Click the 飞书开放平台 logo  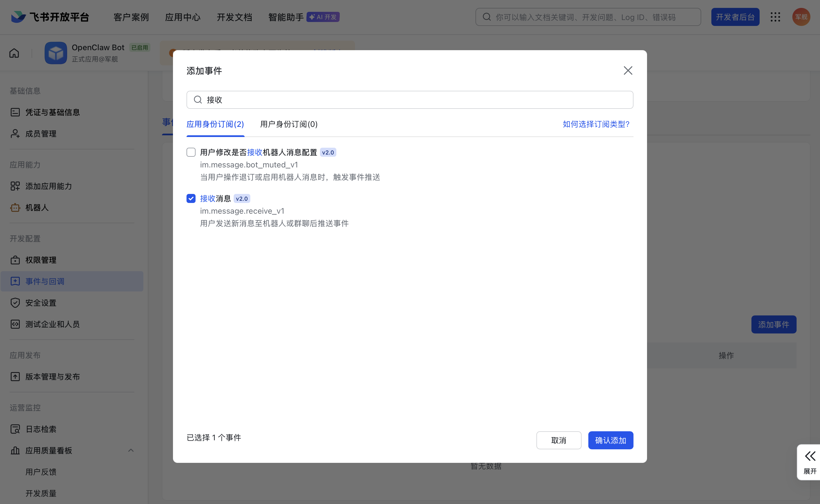pos(50,17)
